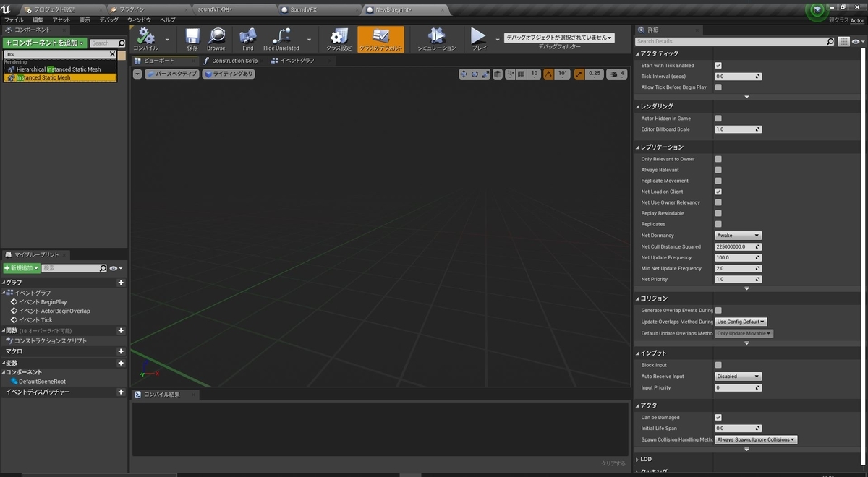
Task: Select the translate mode viewport icon
Action: 464,74
